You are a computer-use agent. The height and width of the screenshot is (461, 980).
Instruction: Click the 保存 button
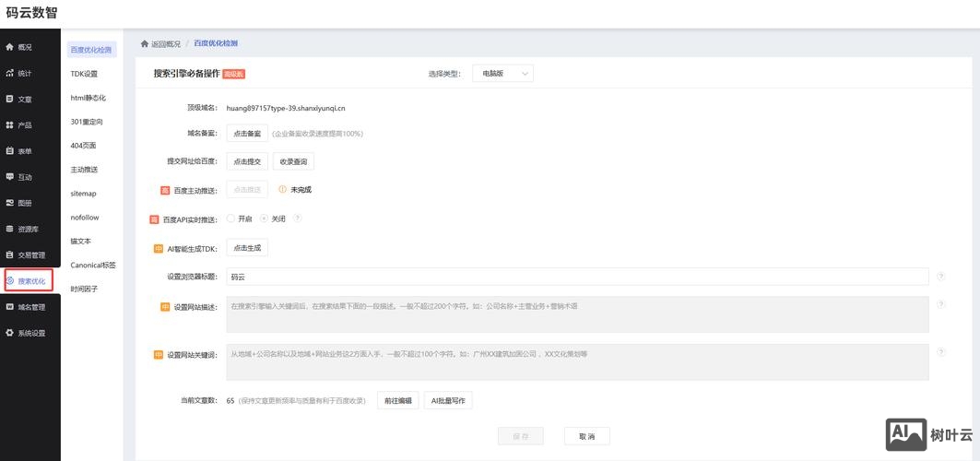pyautogui.click(x=521, y=436)
